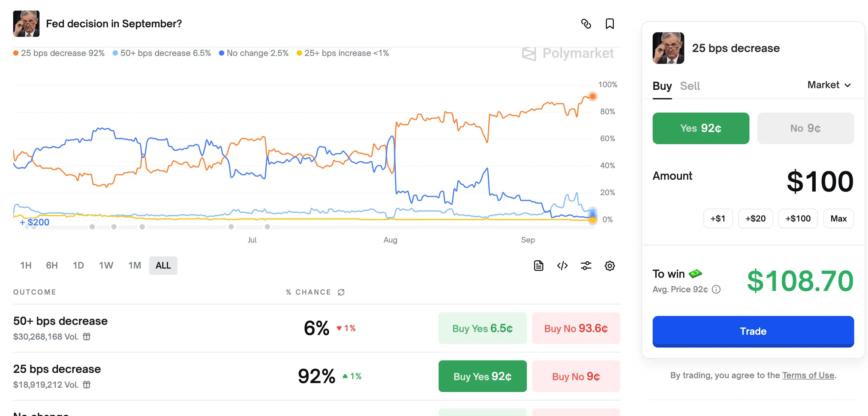Select the 1M chart range
The width and height of the screenshot is (868, 416).
134,266
